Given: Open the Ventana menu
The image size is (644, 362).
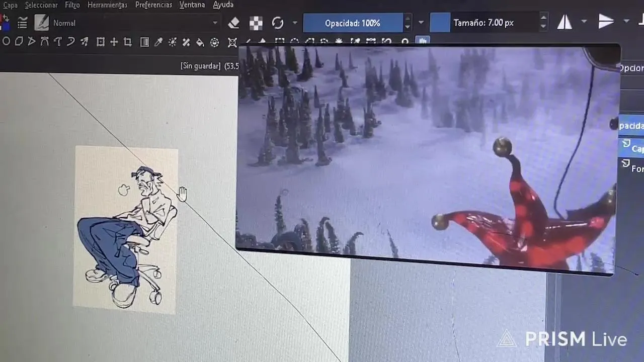Looking at the screenshot, I should click(192, 5).
